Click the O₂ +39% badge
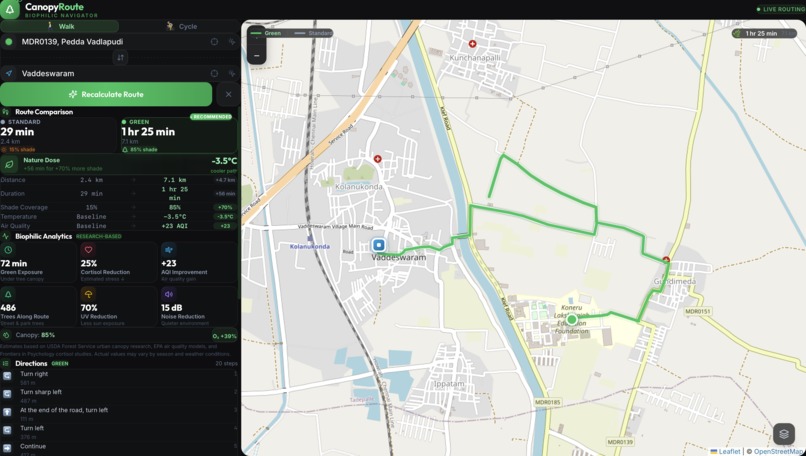806x456 pixels. (x=224, y=336)
